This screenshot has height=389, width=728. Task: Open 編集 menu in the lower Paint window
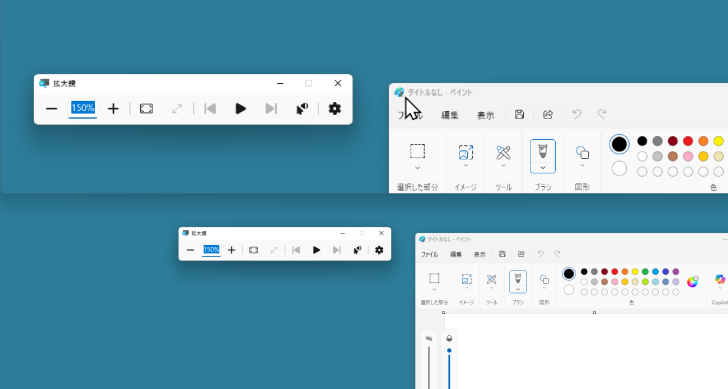point(456,254)
